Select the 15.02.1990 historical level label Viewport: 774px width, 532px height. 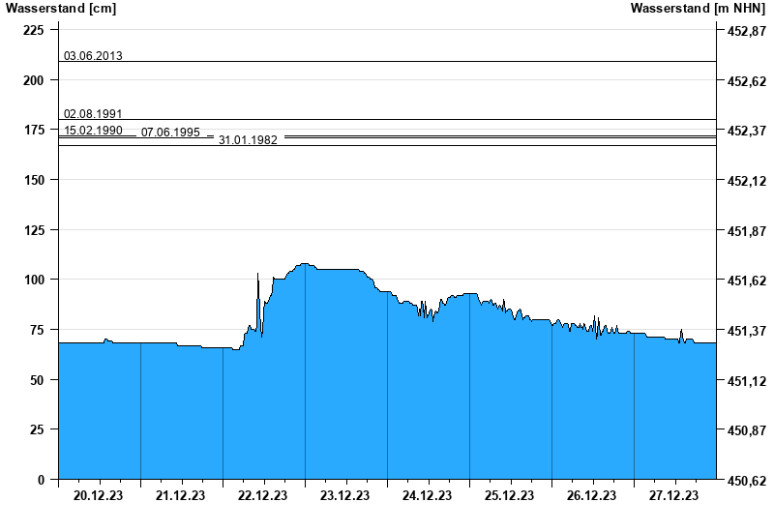pos(93,130)
